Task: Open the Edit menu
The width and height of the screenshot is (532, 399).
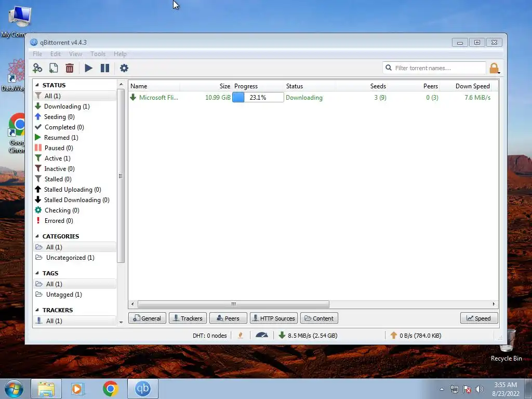Action: click(55, 54)
